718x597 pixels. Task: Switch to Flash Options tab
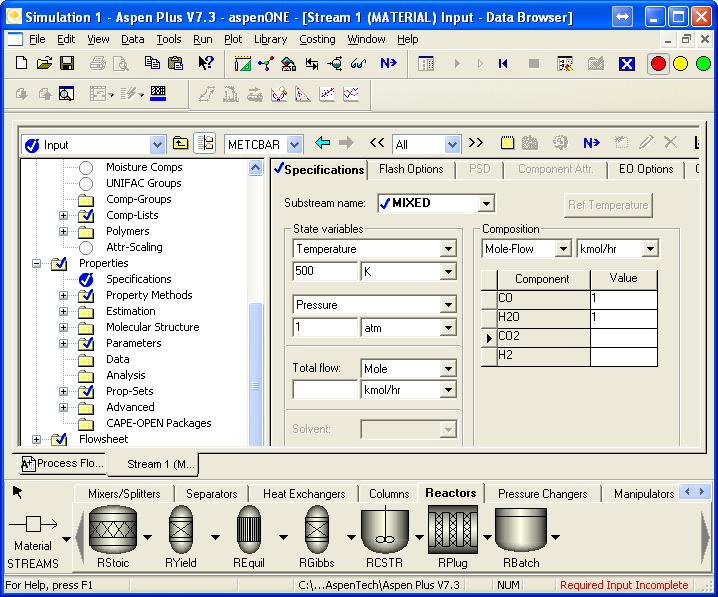[411, 169]
